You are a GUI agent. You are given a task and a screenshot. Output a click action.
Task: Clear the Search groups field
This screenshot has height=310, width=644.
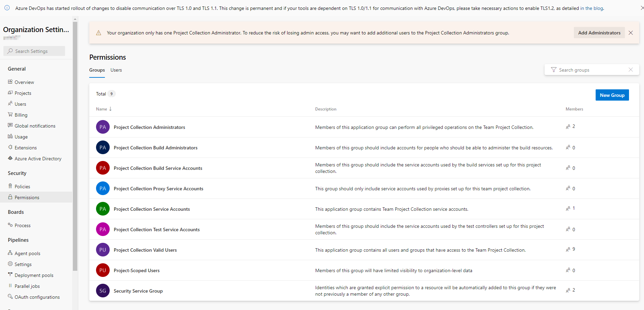pos(631,70)
